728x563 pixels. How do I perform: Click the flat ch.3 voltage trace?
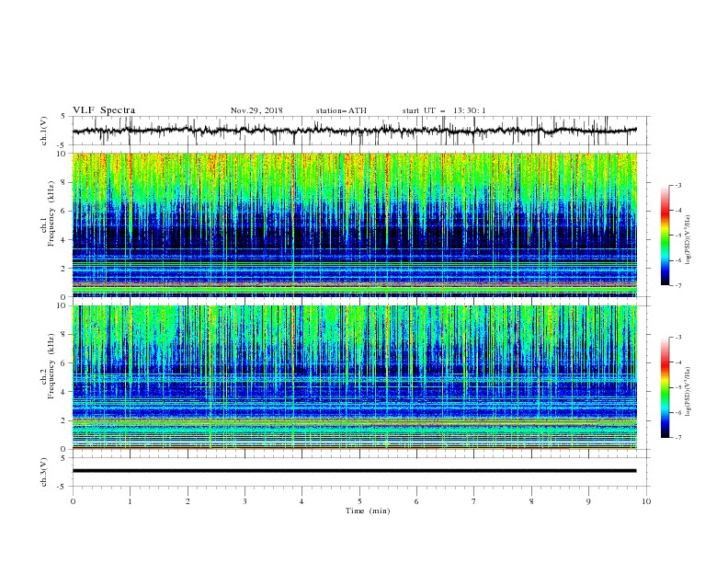pyautogui.click(x=355, y=471)
